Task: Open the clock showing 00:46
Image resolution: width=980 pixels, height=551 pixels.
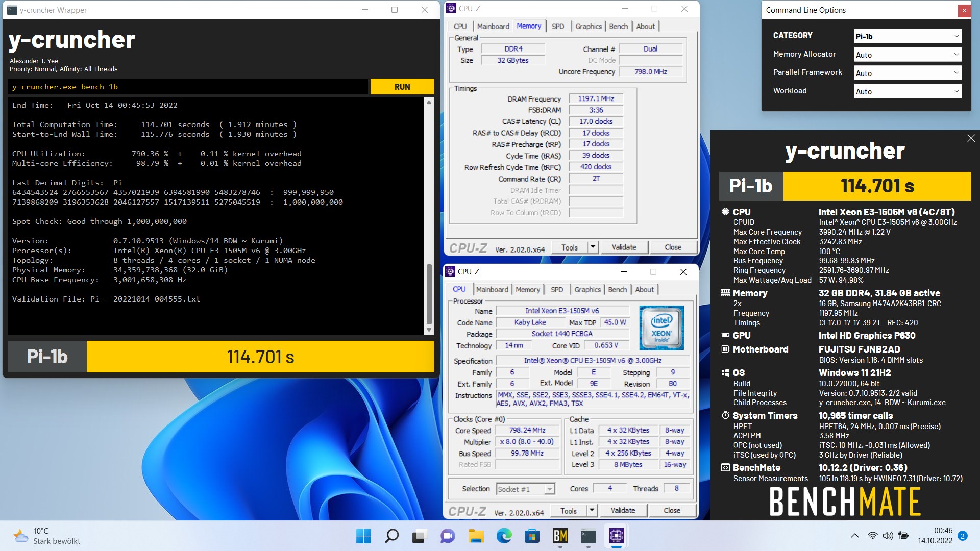Action: pos(935,536)
